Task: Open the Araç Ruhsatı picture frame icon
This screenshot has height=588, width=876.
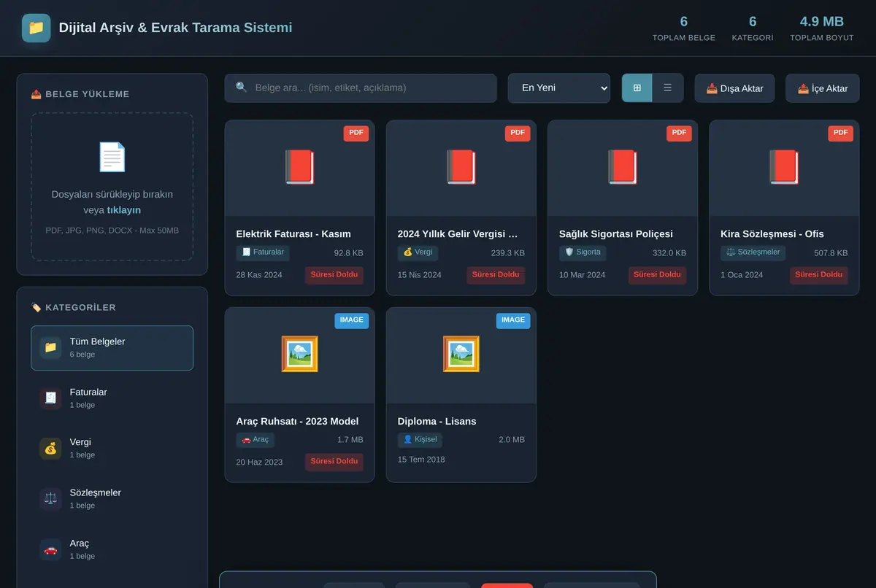Action: [x=299, y=354]
